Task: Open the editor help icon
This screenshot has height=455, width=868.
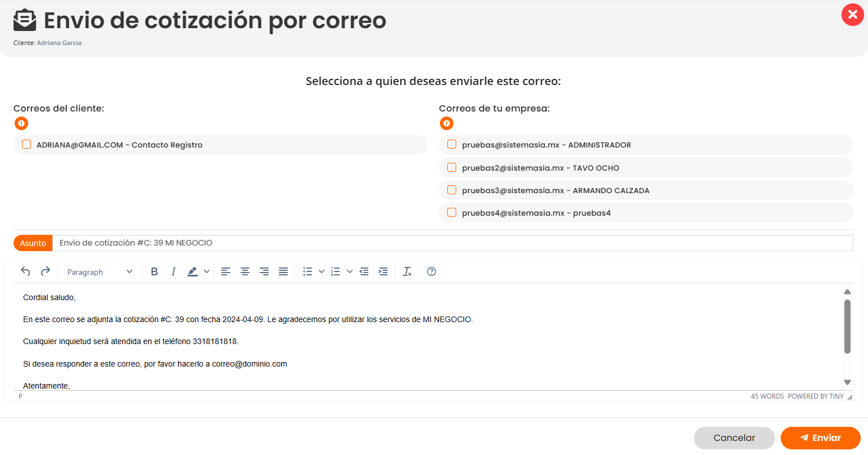Action: click(431, 271)
